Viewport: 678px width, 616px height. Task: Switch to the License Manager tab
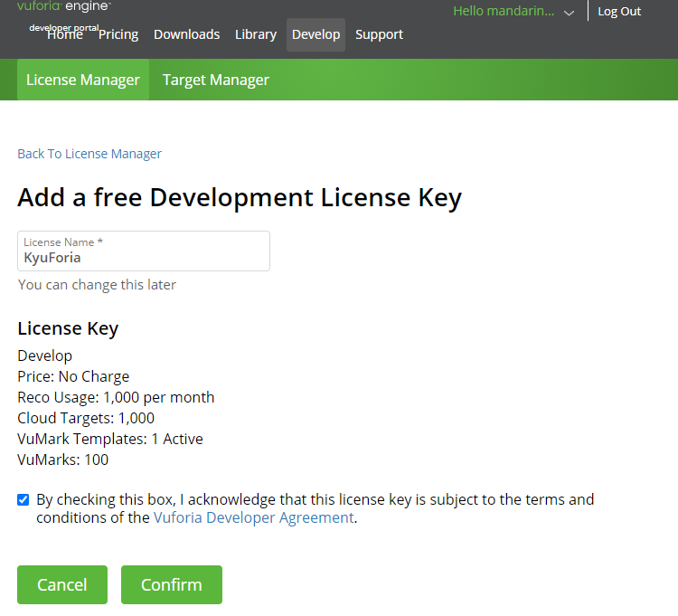coord(83,80)
